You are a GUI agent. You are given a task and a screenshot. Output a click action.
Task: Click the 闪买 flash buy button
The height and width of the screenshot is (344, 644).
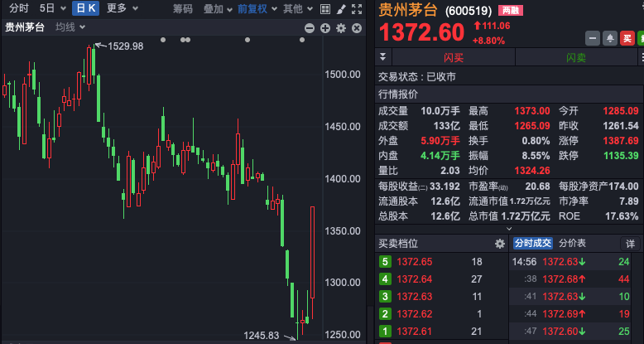pyautogui.click(x=454, y=57)
